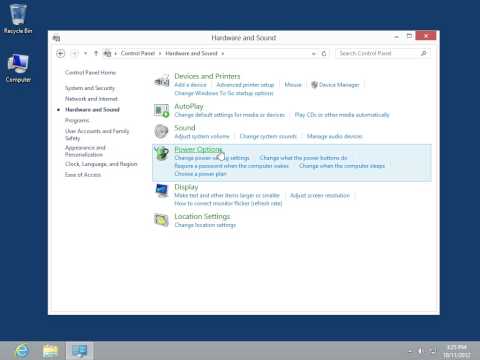Click the Forward arrow navigation button
The height and width of the screenshot is (360, 480).
coord(75,53)
